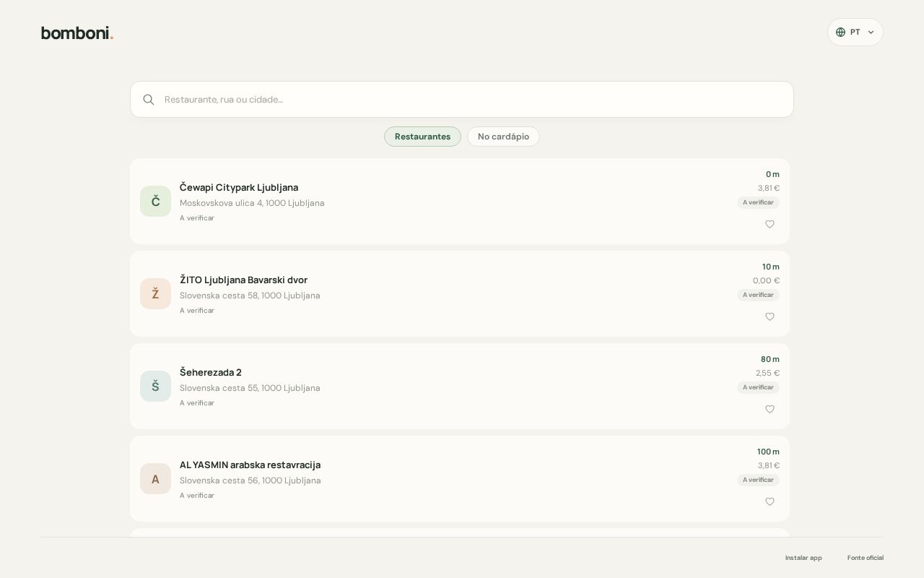Click the 2,55 € price

767,373
